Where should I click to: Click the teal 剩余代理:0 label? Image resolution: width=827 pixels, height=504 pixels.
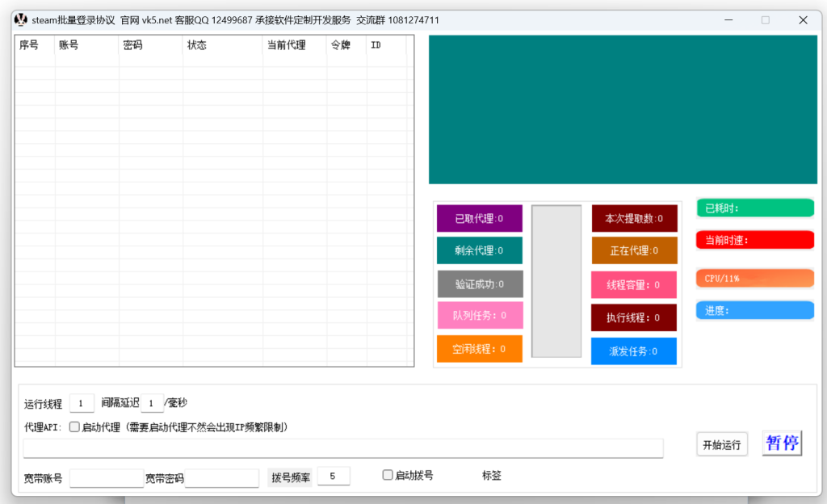[480, 250]
